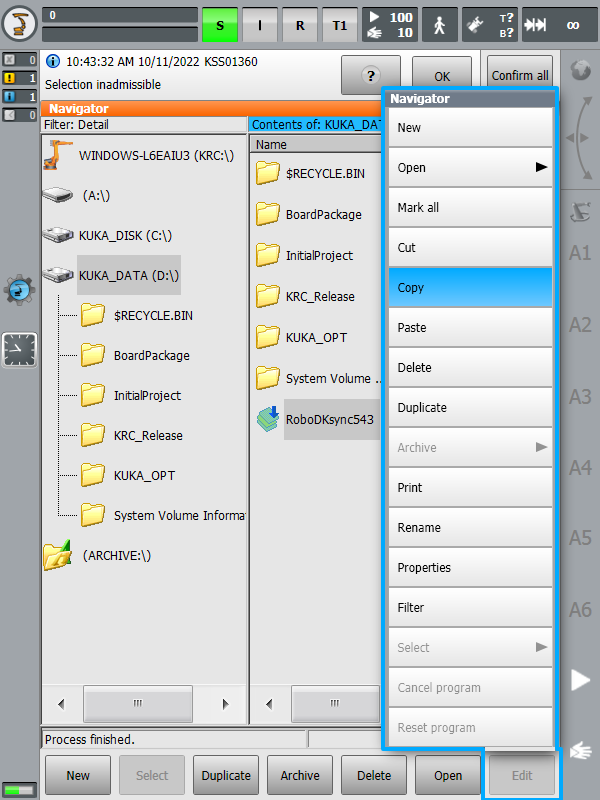This screenshot has height=800, width=600.
Task: Click the clock icon in left sidebar
Action: (19, 350)
